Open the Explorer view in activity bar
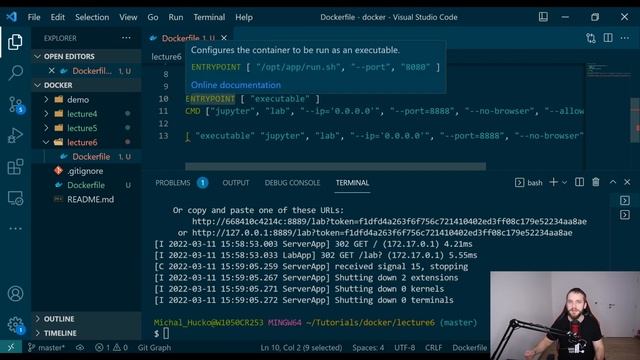This screenshot has height=360, width=640. [x=15, y=42]
